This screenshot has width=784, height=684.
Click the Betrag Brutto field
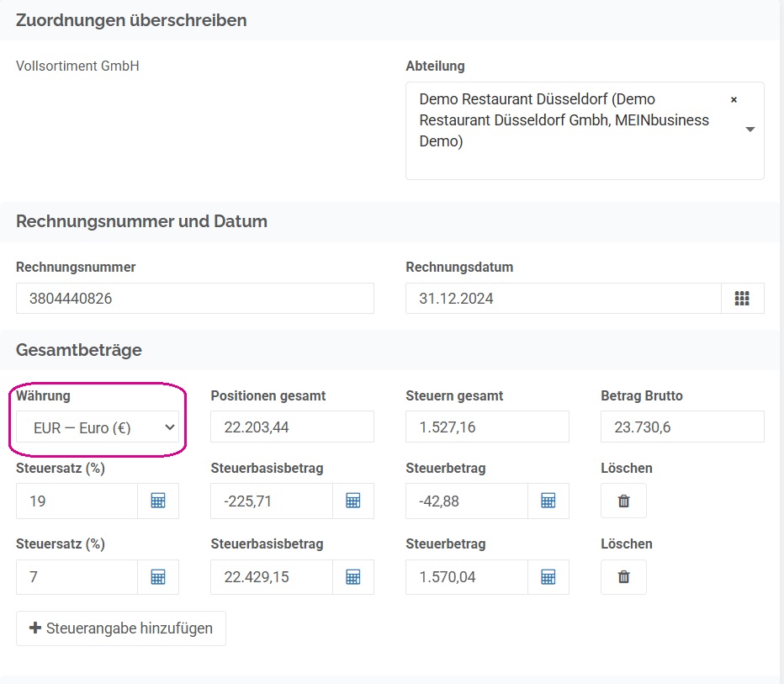click(x=682, y=427)
